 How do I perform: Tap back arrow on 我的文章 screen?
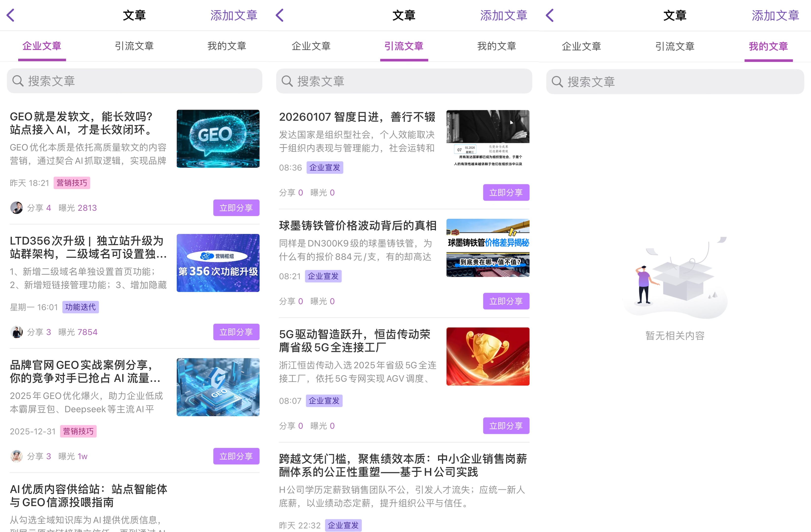550,15
